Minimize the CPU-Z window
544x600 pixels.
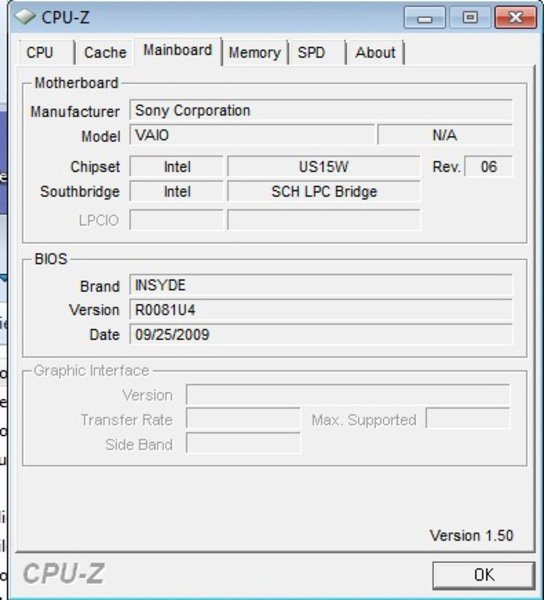point(424,18)
